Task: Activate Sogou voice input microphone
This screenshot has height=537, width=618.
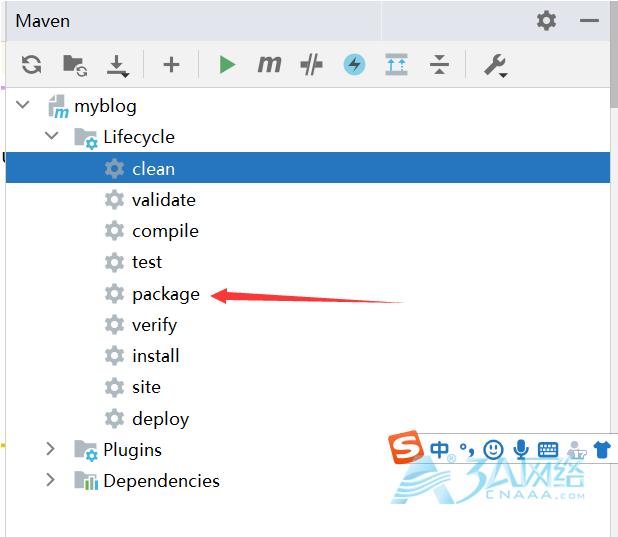Action: click(521, 449)
